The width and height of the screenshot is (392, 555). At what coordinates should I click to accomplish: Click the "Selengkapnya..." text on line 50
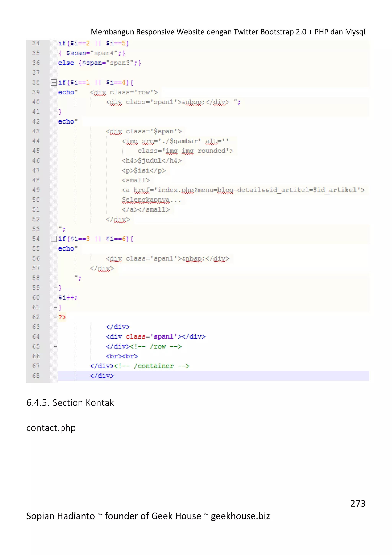pyautogui.click(x=151, y=200)
